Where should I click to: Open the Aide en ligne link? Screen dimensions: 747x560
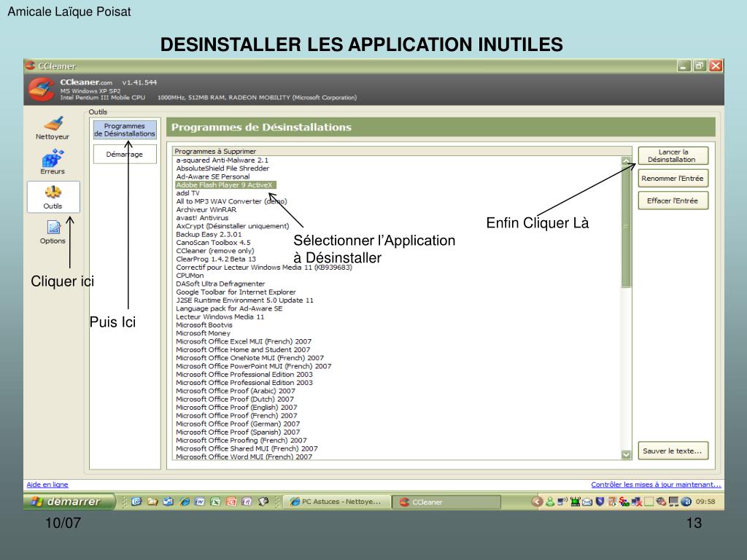tap(47, 484)
